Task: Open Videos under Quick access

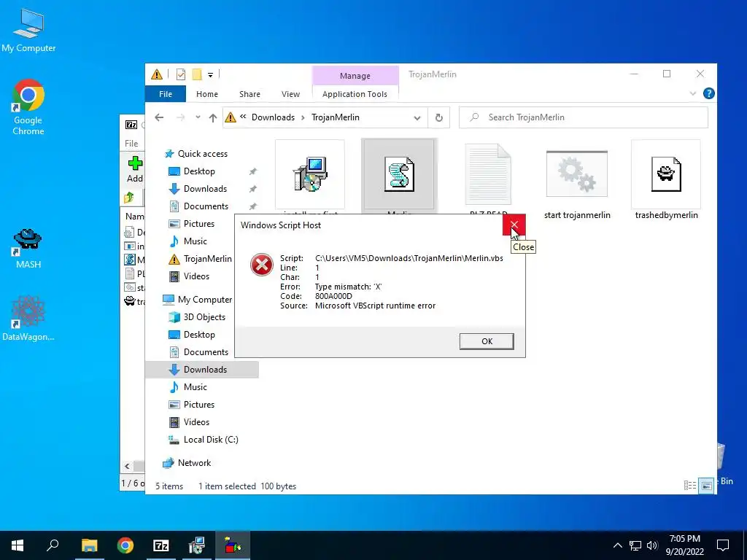Action: [196, 276]
